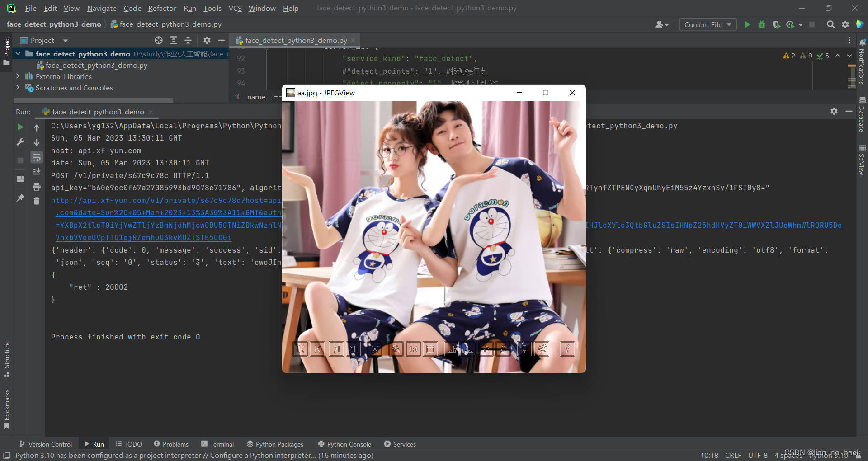Click JPEGView free rotation arrow icon
The image size is (868, 461).
(x=486, y=349)
